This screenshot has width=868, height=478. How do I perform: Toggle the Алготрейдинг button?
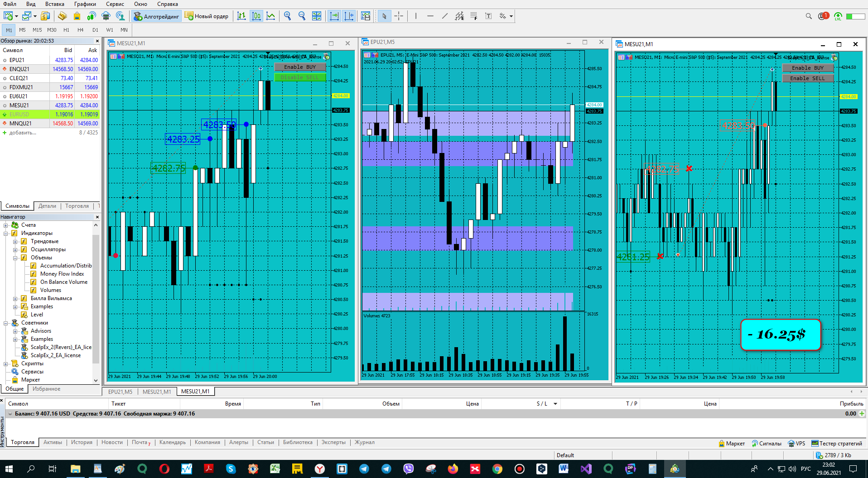point(157,16)
